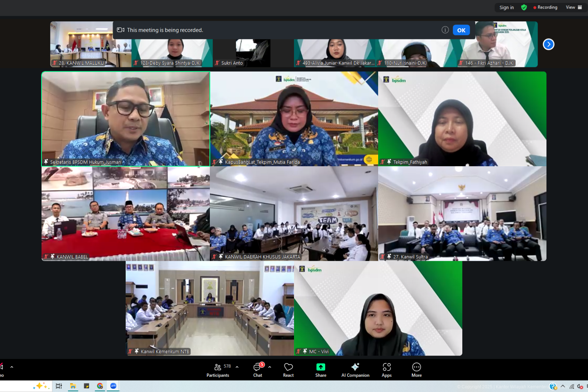
Task: Open the More options menu
Action: tap(416, 370)
